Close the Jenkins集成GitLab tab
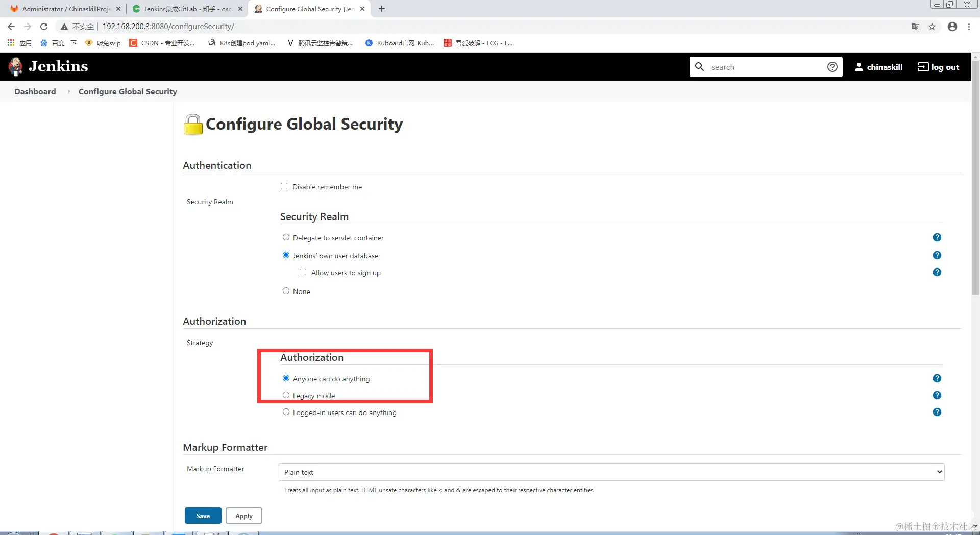 pos(240,9)
